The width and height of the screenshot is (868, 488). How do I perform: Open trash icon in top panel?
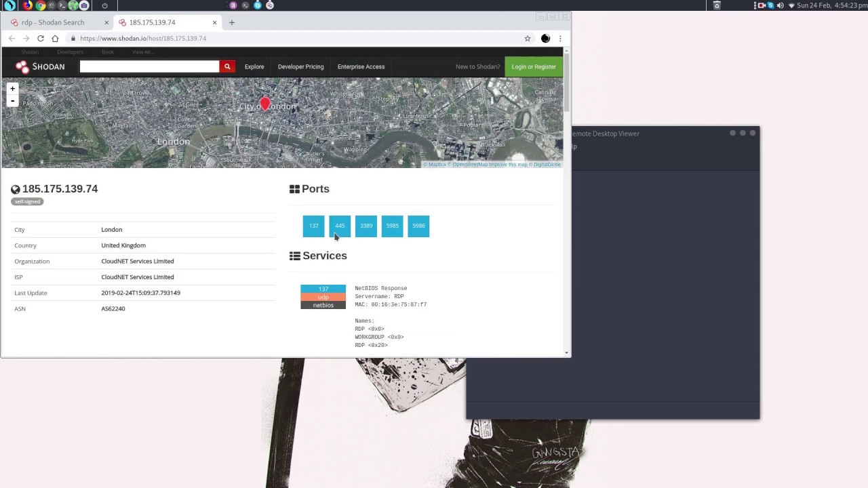(717, 5)
